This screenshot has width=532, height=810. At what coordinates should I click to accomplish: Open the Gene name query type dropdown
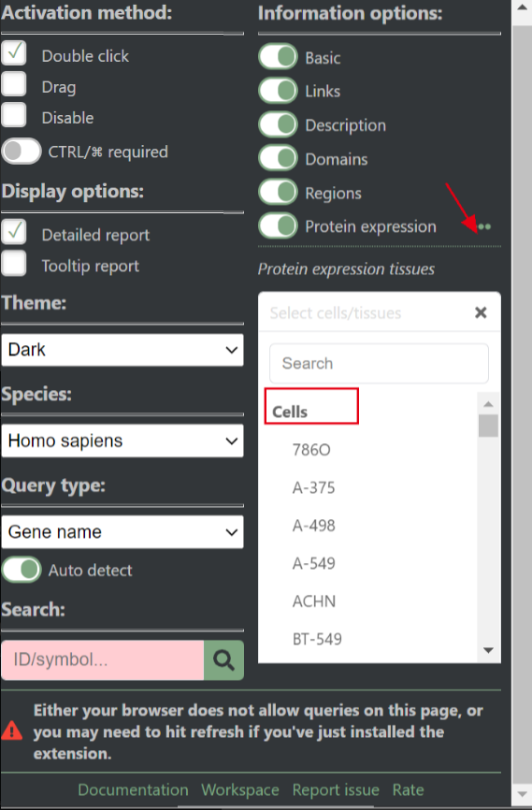coord(122,531)
